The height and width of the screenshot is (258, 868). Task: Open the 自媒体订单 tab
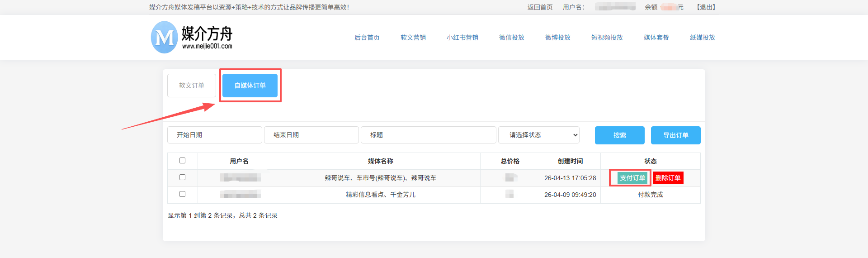tap(250, 86)
